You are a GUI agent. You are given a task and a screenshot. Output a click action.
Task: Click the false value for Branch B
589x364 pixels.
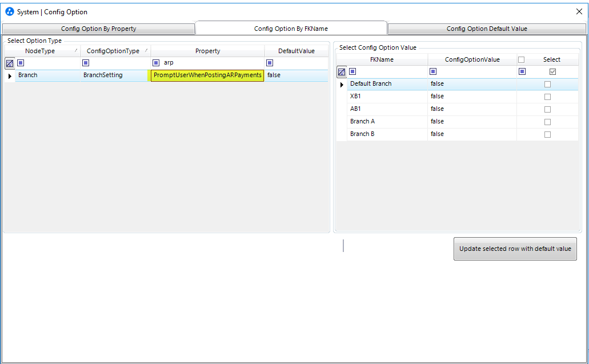pyautogui.click(x=437, y=134)
